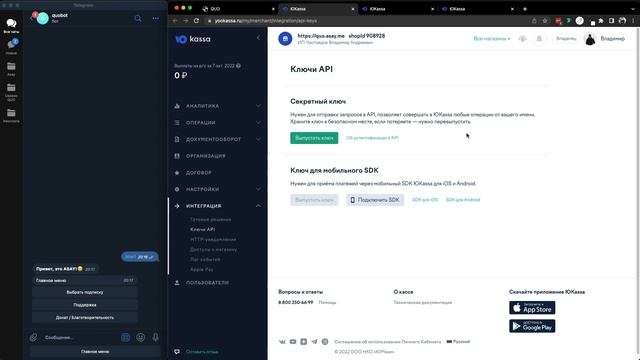Open Техническая документация footer link
The image size is (640, 360).
[422, 302]
